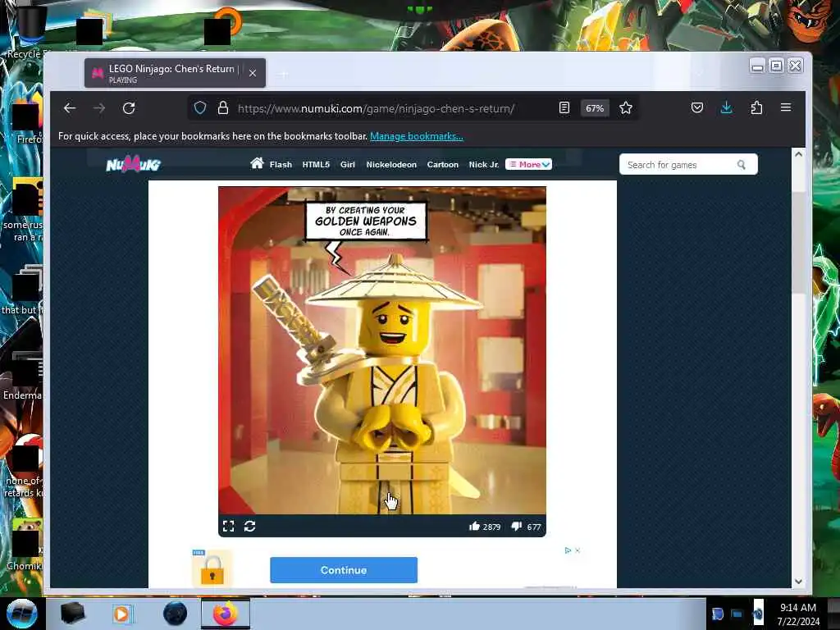
Task: Enter fullscreen mode for the game
Action: [x=228, y=526]
